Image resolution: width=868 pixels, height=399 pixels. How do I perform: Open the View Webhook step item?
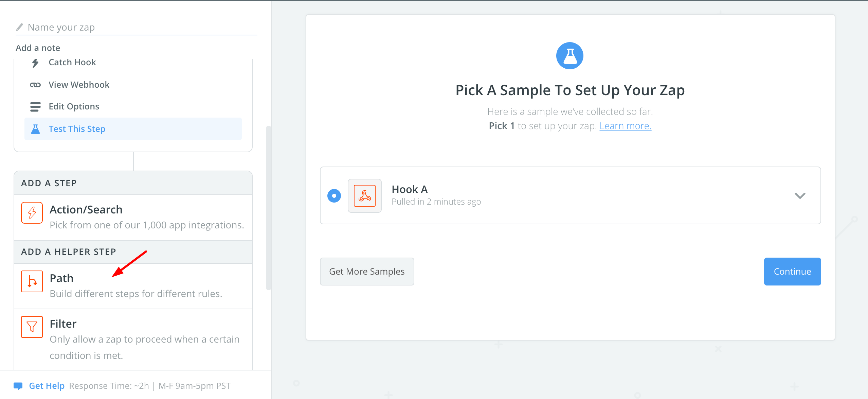133,85
